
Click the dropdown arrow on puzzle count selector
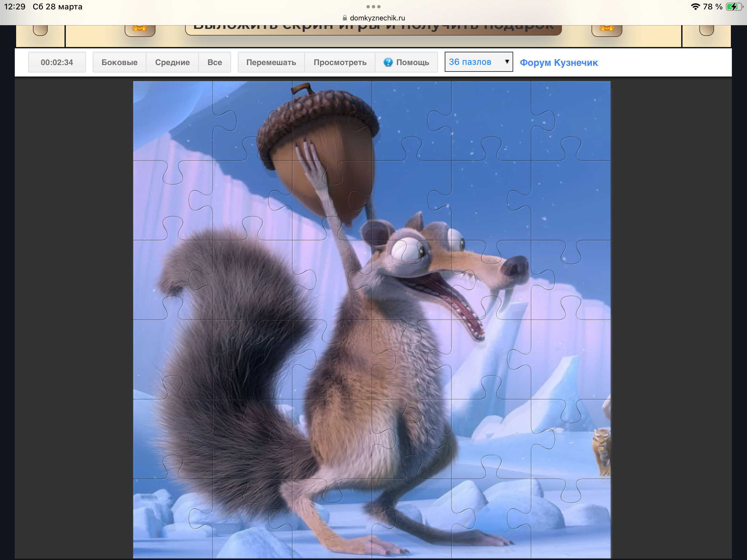(x=507, y=62)
